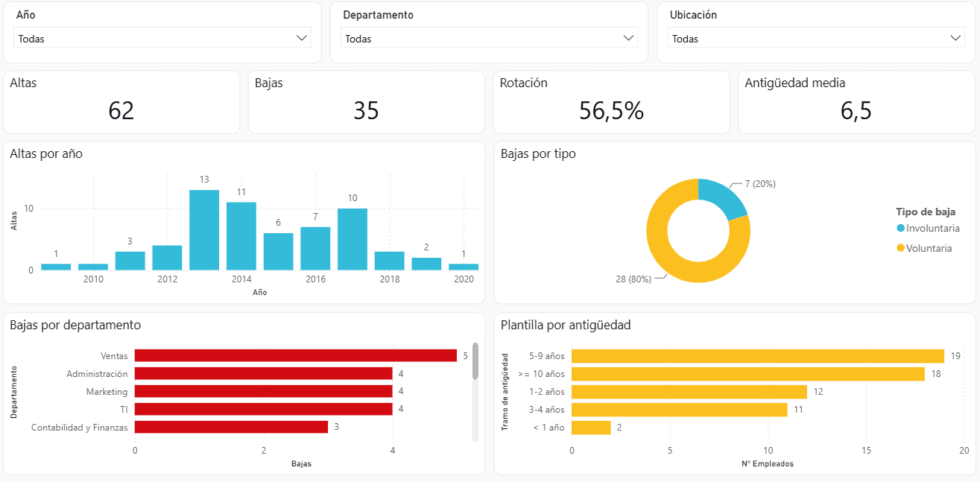
Task: Click the Contabilidad y Finanzas red bar
Action: pos(231,427)
